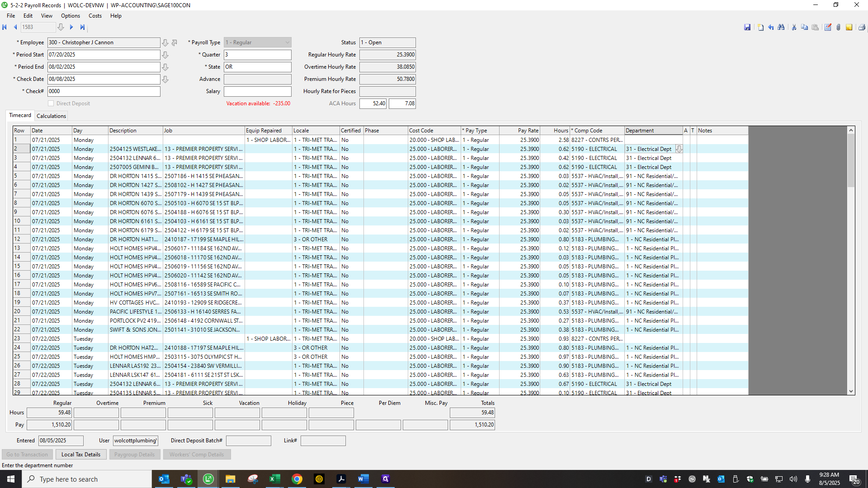
Task: Click the Copy icon in toolbar
Action: (804, 28)
